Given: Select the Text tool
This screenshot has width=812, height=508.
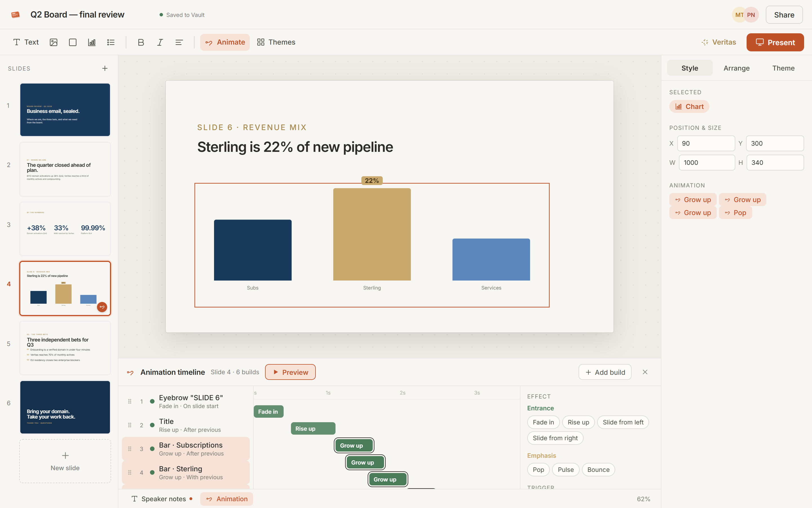Looking at the screenshot, I should pyautogui.click(x=26, y=42).
